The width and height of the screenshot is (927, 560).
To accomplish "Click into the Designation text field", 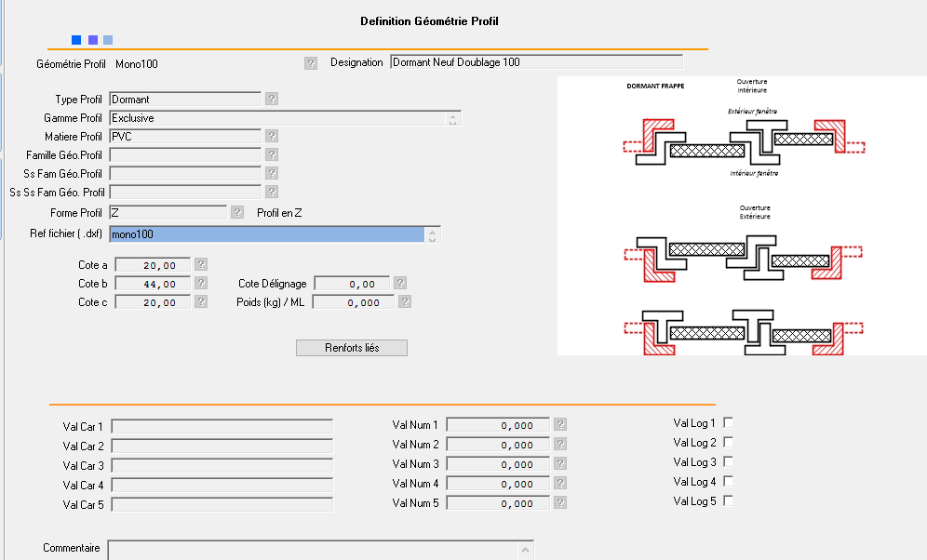I will [x=535, y=62].
